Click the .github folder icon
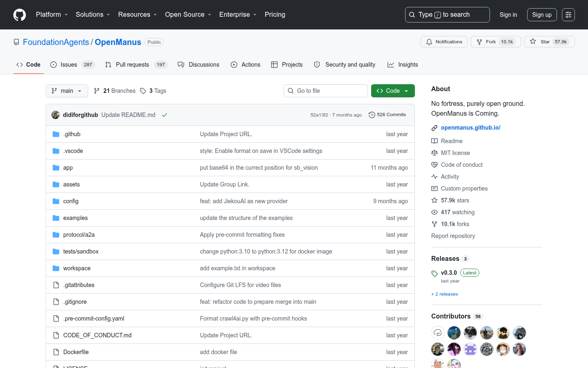The image size is (588, 368). tap(56, 134)
